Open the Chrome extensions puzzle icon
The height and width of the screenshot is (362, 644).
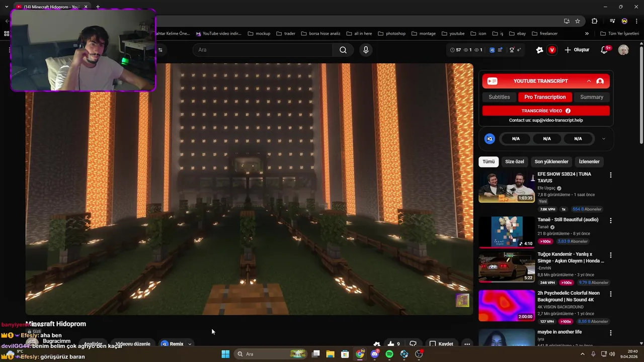coord(595,21)
